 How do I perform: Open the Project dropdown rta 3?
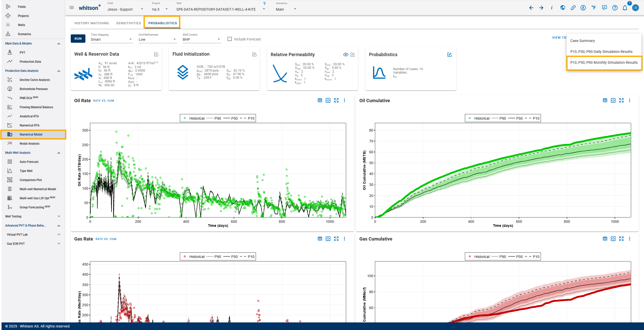pos(160,9)
